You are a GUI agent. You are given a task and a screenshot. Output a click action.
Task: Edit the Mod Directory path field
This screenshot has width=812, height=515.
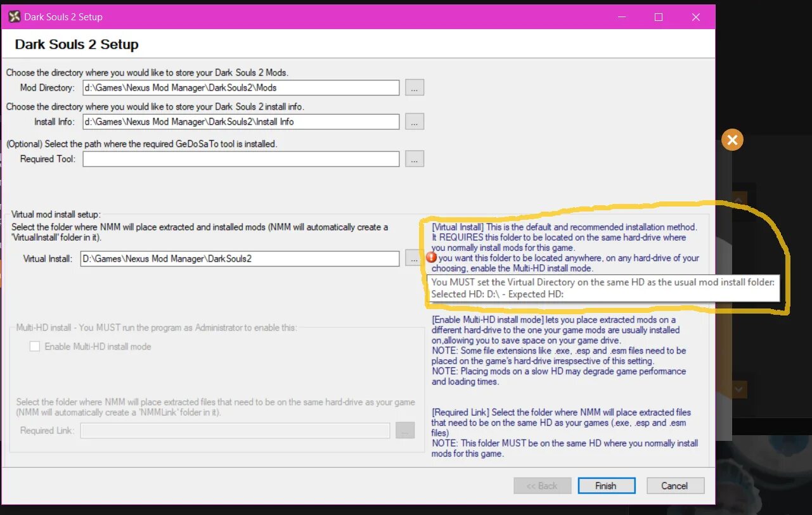coord(241,88)
